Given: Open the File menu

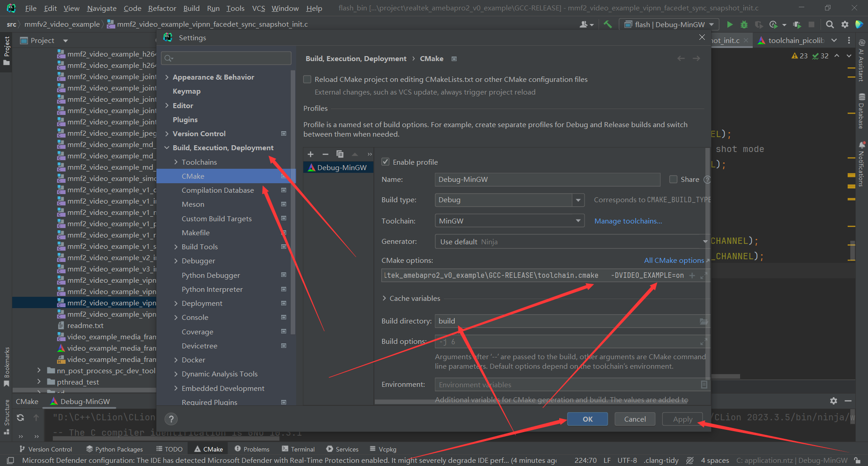Looking at the screenshot, I should pos(31,8).
